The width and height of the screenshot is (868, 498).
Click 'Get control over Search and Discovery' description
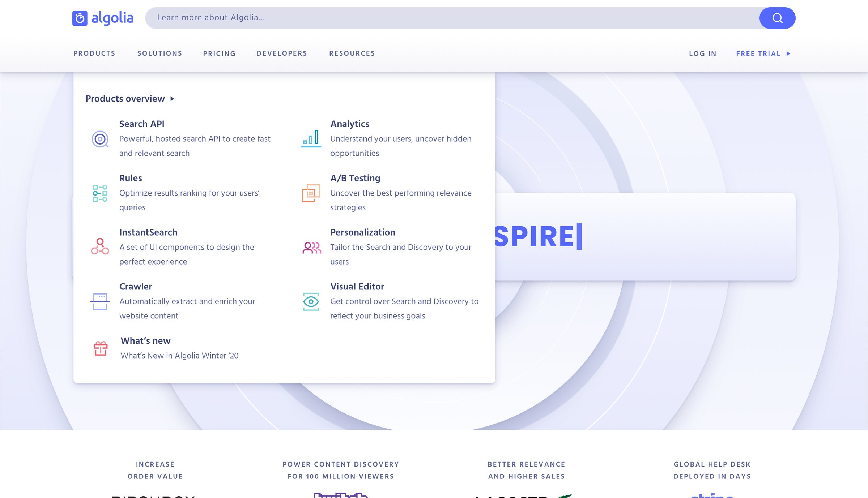(404, 309)
